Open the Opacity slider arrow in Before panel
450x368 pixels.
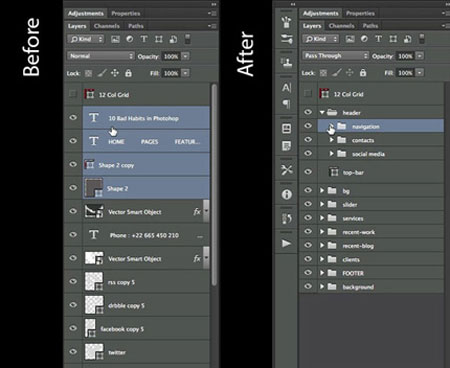coord(186,56)
